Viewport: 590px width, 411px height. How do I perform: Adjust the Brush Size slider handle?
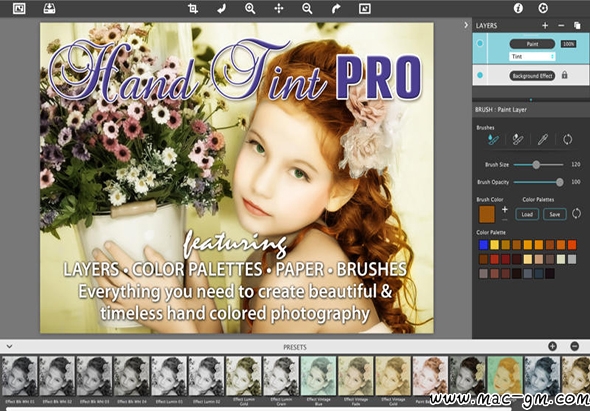pyautogui.click(x=536, y=164)
